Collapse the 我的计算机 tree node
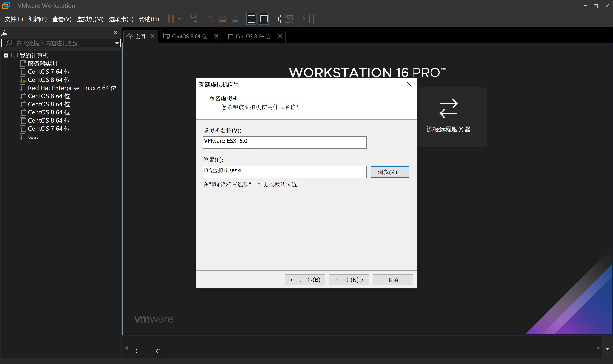 [6, 56]
